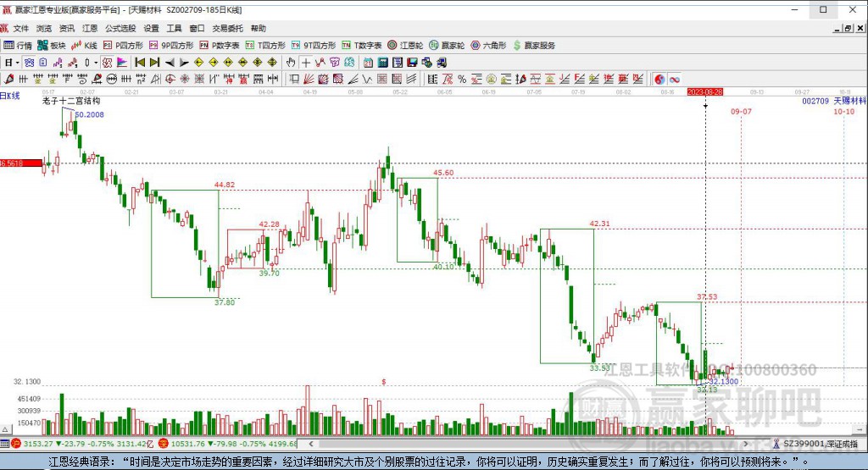
Task: Toggle the yin-yang icon
Action: click(659, 79)
